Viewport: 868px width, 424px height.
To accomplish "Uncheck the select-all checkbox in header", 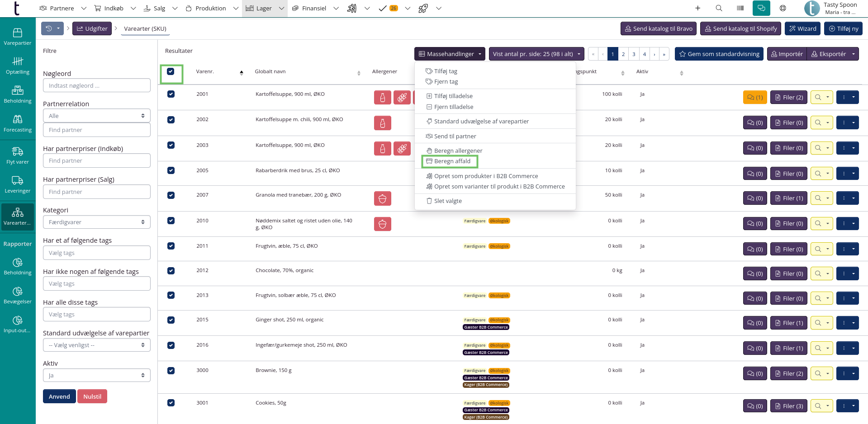I will point(171,71).
